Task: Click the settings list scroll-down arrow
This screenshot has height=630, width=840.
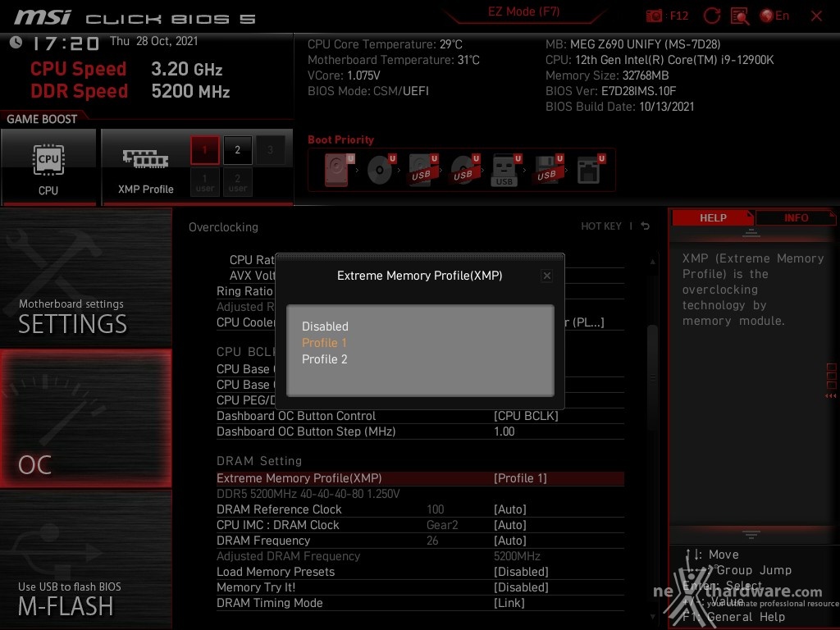Action: pyautogui.click(x=652, y=617)
